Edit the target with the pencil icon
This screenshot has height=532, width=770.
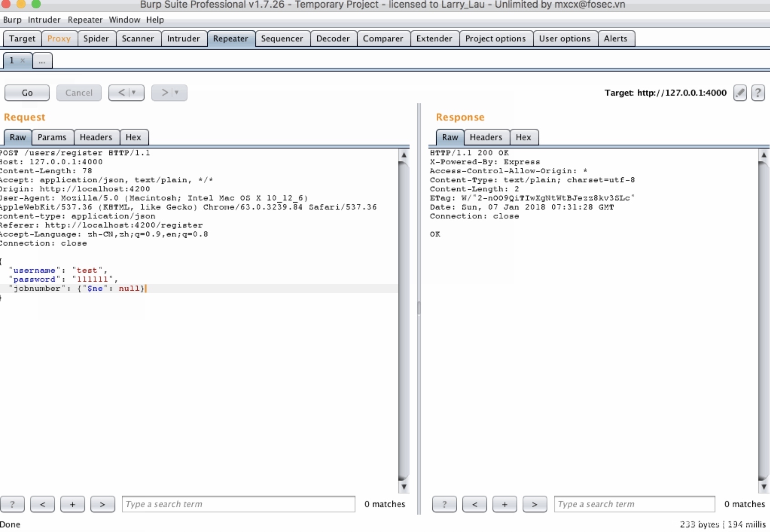coord(740,93)
